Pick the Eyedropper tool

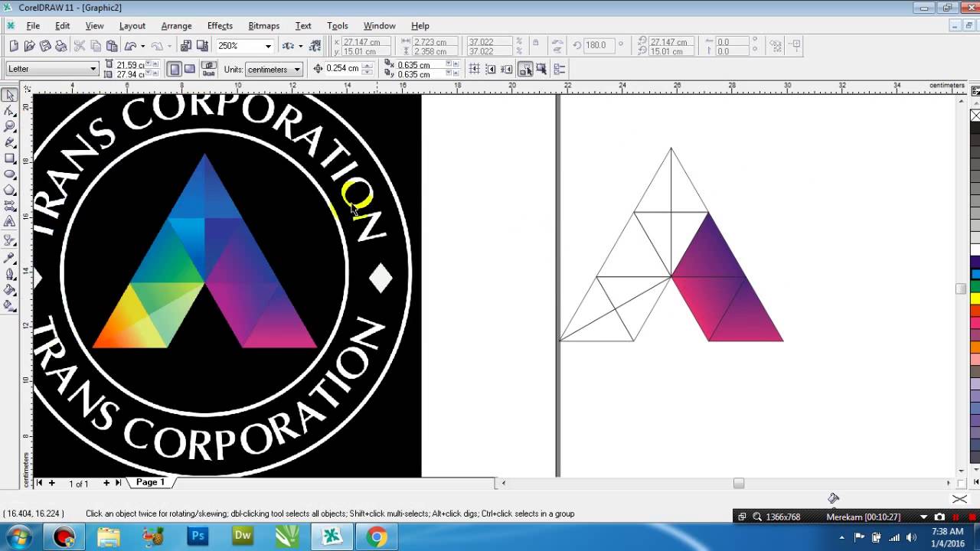(10, 257)
